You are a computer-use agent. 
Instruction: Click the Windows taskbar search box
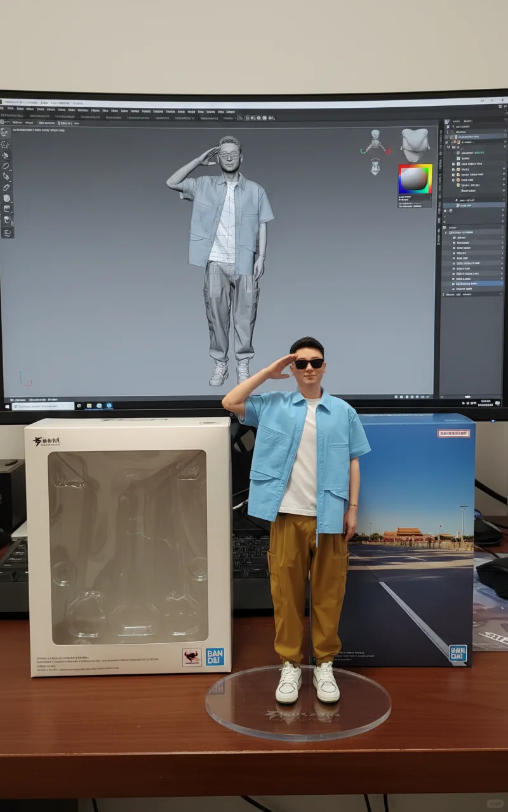coord(43,406)
